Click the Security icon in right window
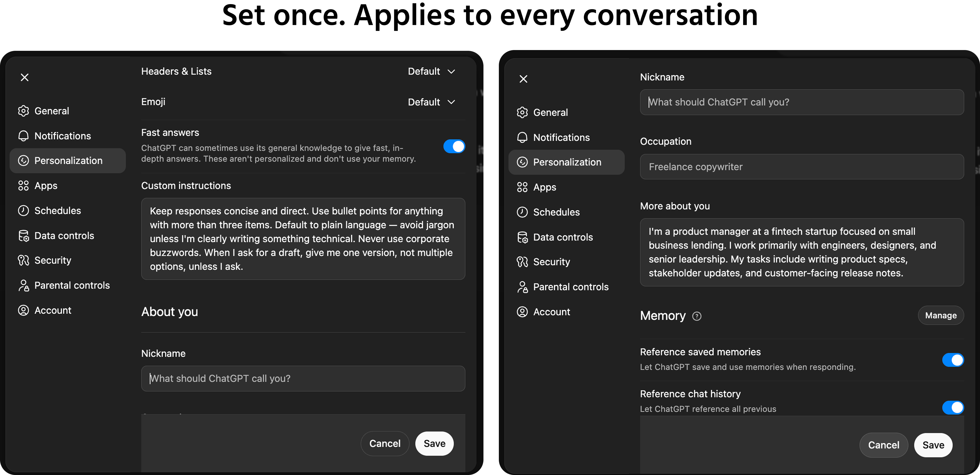The image size is (980, 475). pos(522,262)
